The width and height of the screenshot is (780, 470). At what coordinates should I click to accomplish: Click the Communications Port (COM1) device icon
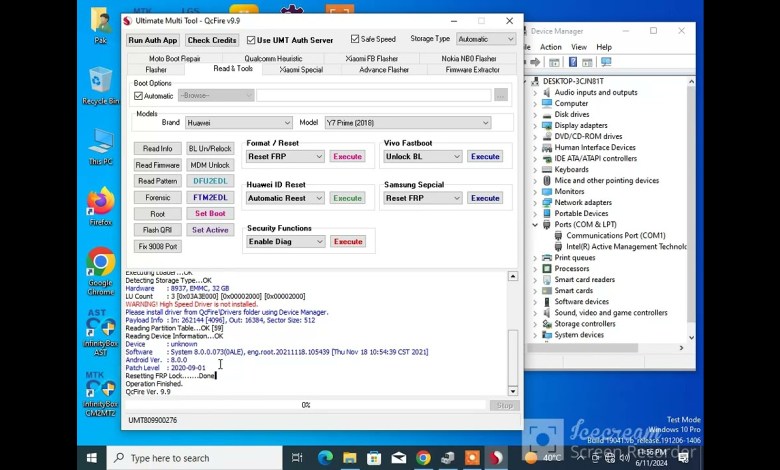558,235
